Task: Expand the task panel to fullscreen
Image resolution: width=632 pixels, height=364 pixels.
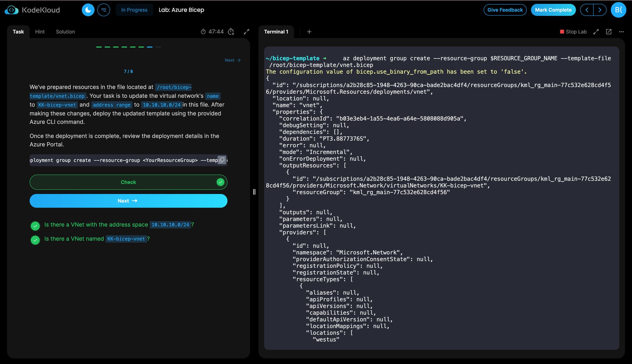Action: (246, 32)
